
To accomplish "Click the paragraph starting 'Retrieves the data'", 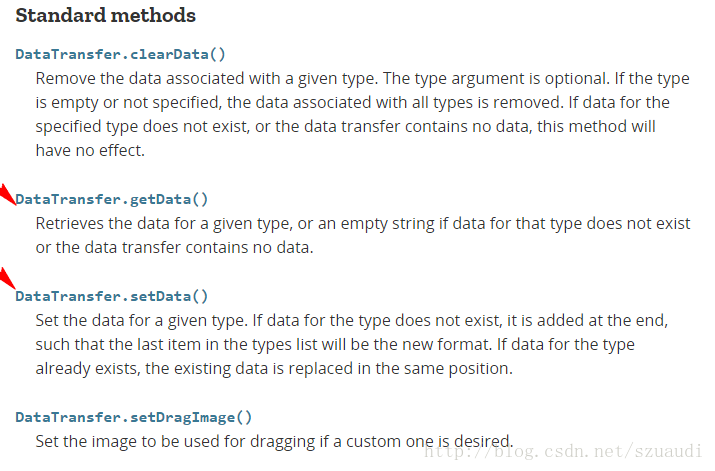I will (x=363, y=235).
